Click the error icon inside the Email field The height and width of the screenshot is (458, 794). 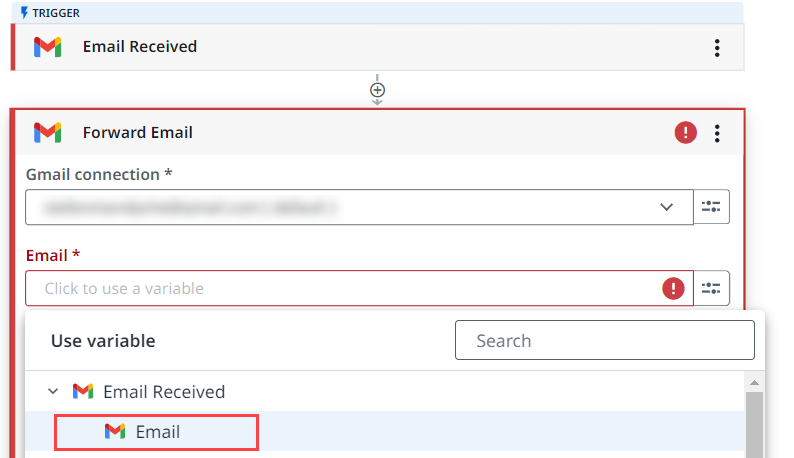click(674, 288)
